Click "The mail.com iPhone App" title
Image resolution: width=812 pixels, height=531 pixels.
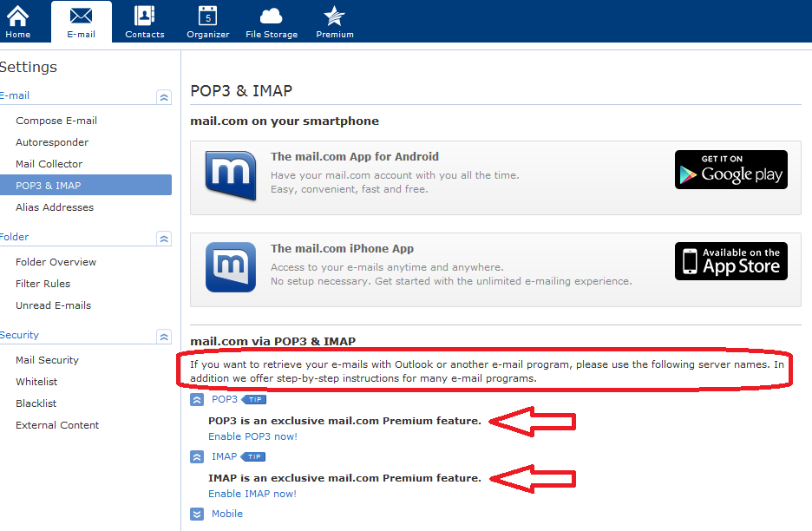tap(343, 249)
